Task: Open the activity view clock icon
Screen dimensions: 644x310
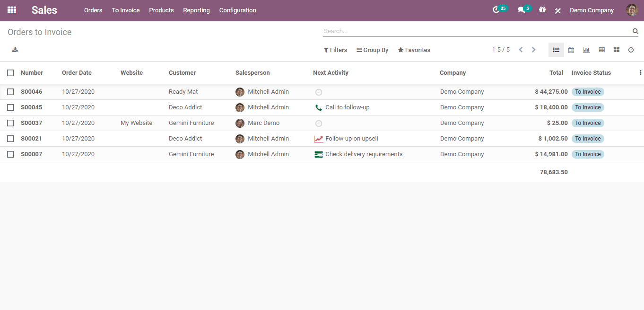Action: click(631, 50)
